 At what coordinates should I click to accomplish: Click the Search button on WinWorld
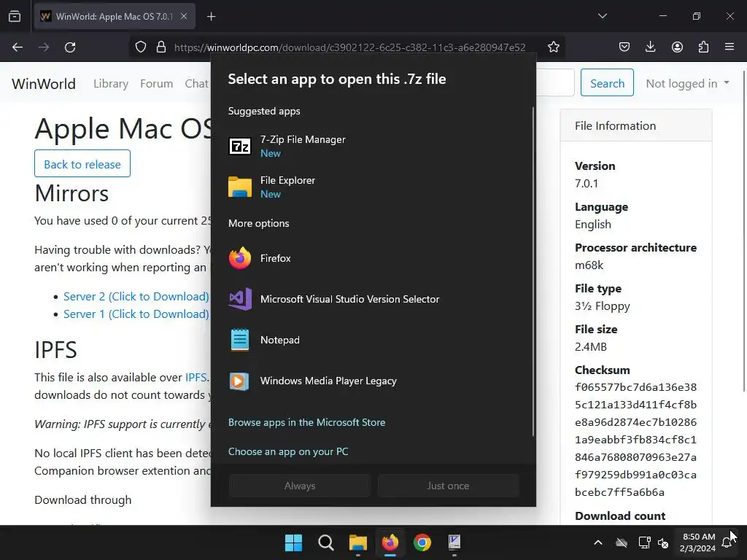(x=607, y=83)
